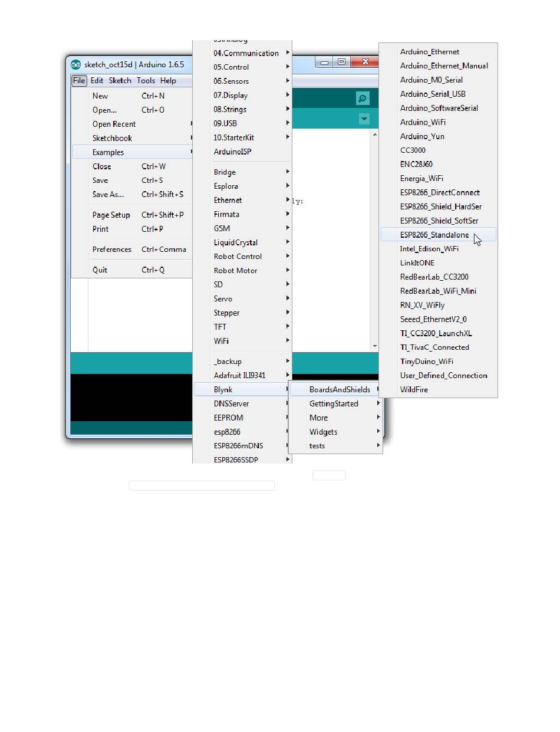Screen dimensions: 560x732
Task: Expand More Blynk submenu
Action: pos(336,418)
